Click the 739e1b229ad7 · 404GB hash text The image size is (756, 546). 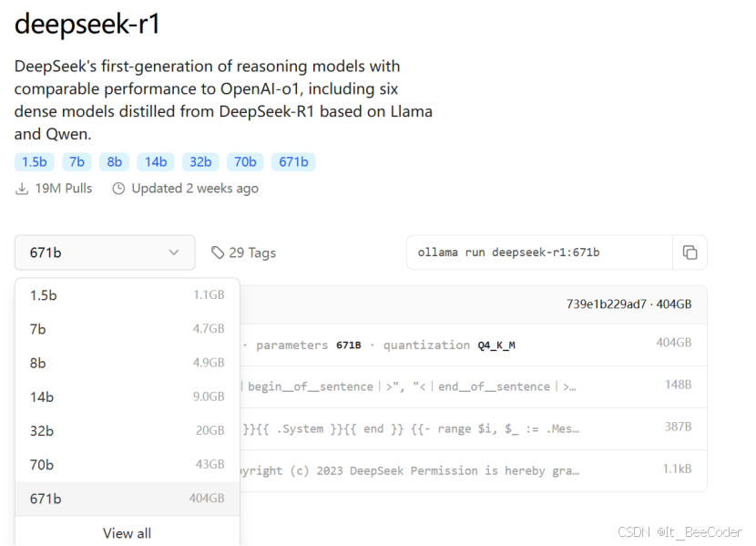click(628, 304)
